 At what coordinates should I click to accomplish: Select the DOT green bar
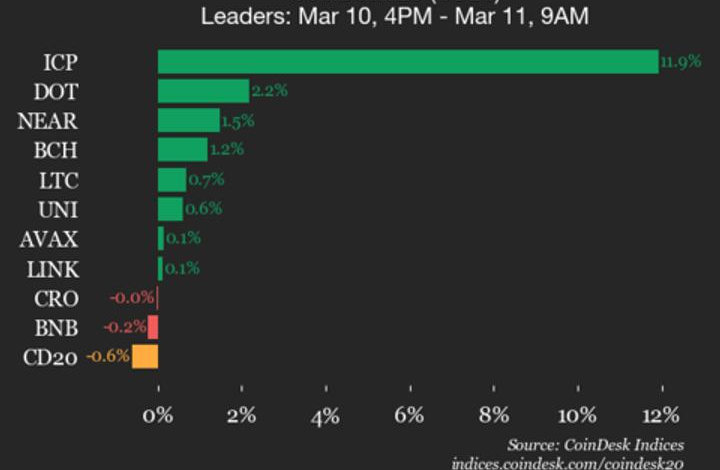pyautogui.click(x=203, y=91)
